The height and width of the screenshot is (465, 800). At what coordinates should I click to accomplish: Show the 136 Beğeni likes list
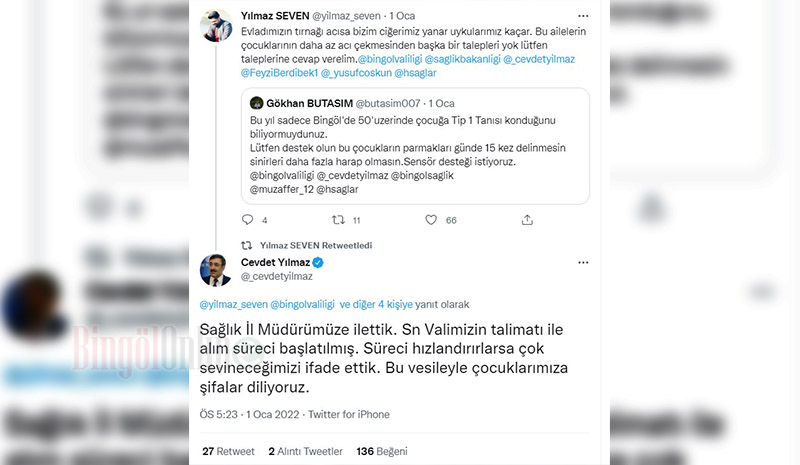click(382, 451)
